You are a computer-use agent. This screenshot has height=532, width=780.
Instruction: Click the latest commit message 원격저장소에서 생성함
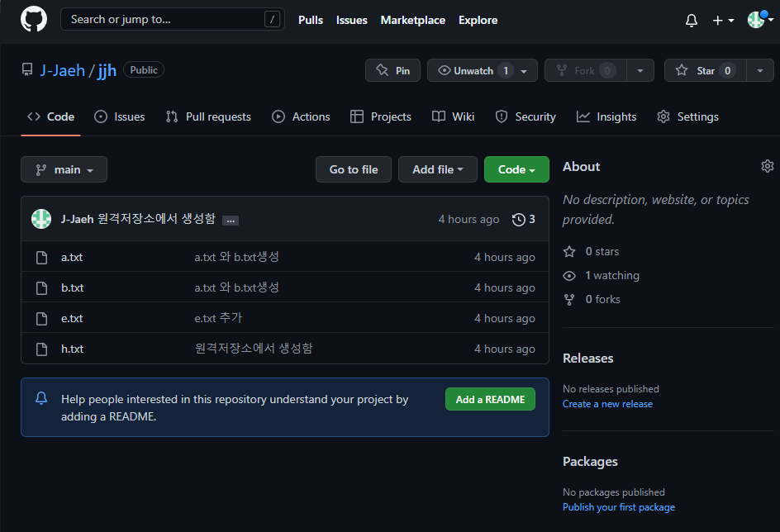click(x=157, y=219)
